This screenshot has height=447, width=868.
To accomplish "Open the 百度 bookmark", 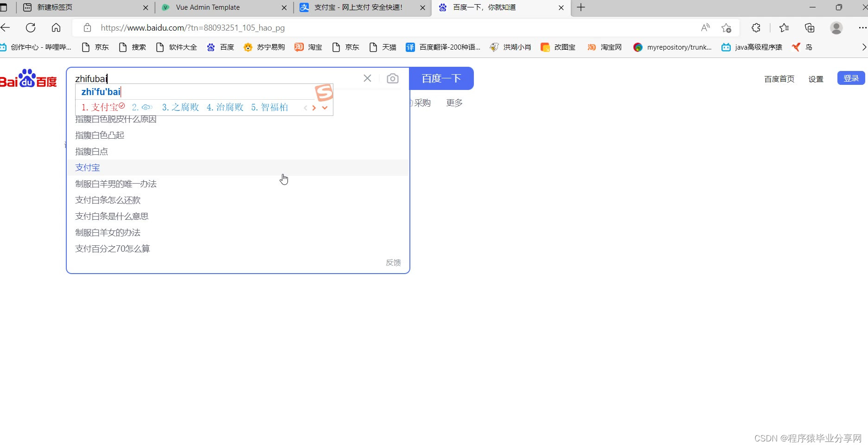I will point(221,47).
